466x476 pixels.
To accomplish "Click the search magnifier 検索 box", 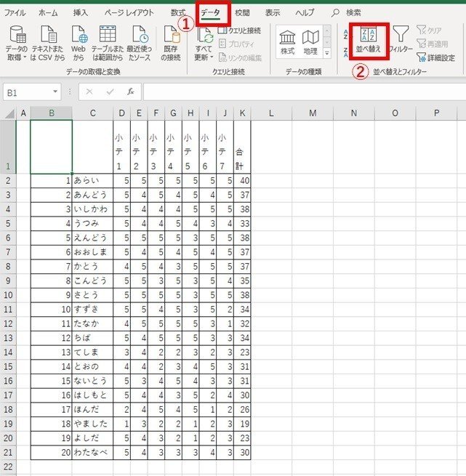I will (x=346, y=13).
